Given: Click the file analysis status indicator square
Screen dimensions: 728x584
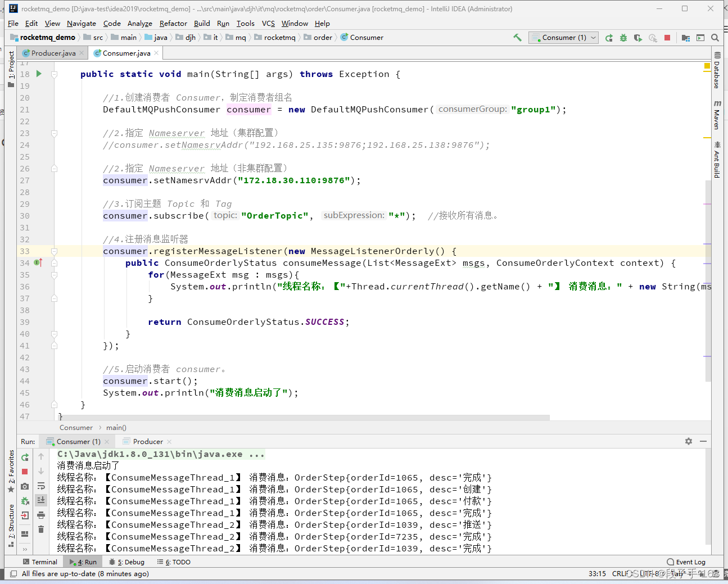Looking at the screenshot, I should click(x=707, y=66).
